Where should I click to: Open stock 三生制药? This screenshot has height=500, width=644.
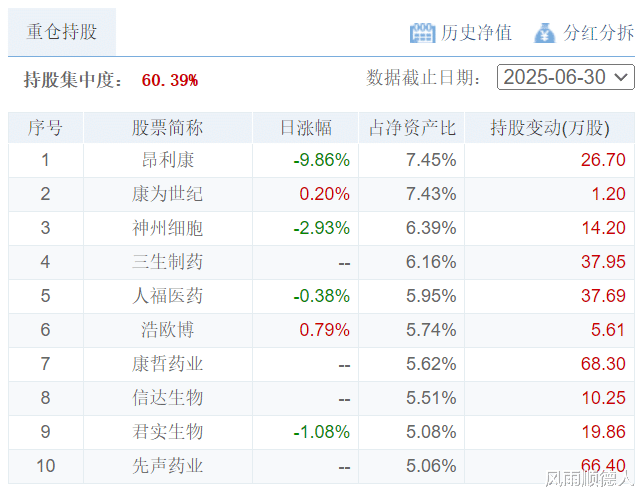pyautogui.click(x=168, y=262)
